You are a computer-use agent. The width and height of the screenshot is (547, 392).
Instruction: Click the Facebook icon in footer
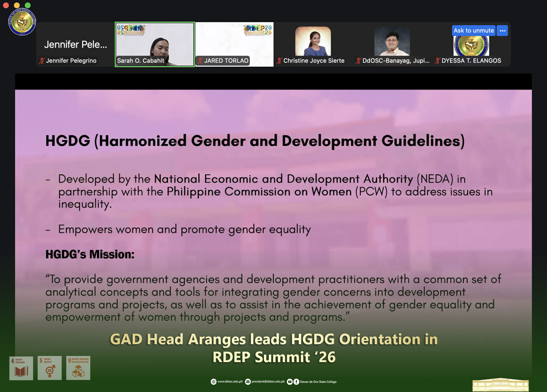296,382
